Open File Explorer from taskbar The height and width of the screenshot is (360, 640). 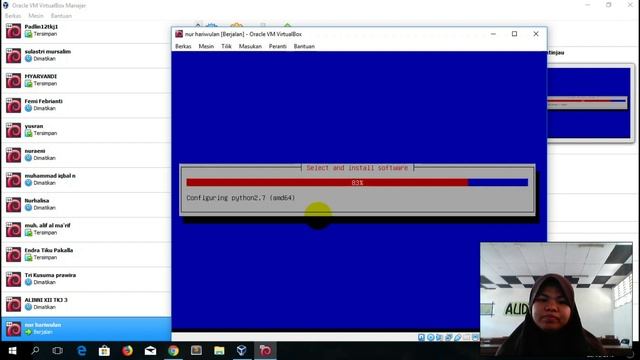pos(219,351)
